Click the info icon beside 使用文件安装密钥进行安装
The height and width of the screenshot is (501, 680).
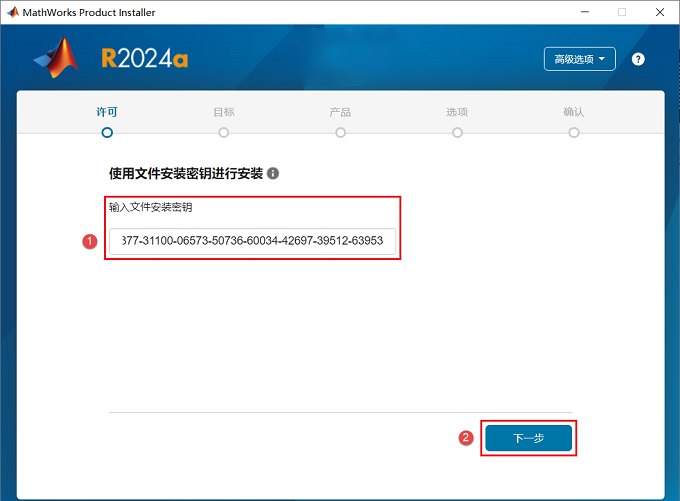[273, 174]
